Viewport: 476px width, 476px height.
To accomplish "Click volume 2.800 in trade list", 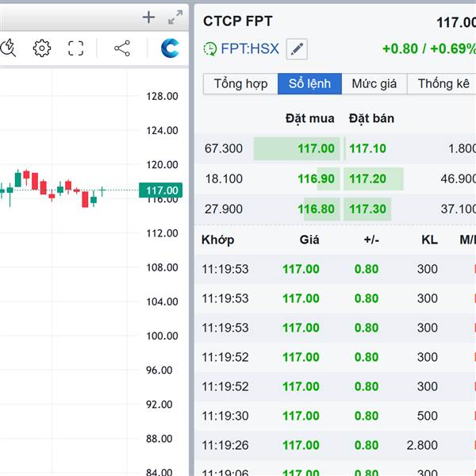I will [422, 445].
